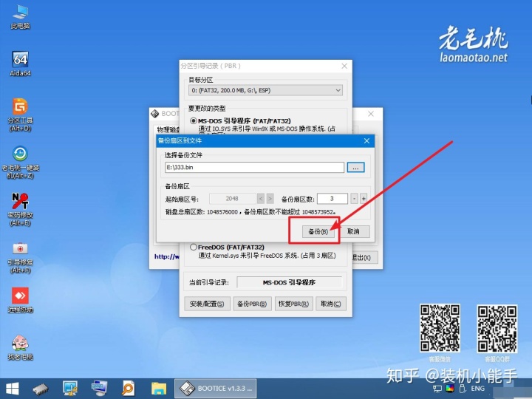The image size is (532, 399).
Task: Close the 备份扇区到文件 dialog
Action: tap(366, 141)
